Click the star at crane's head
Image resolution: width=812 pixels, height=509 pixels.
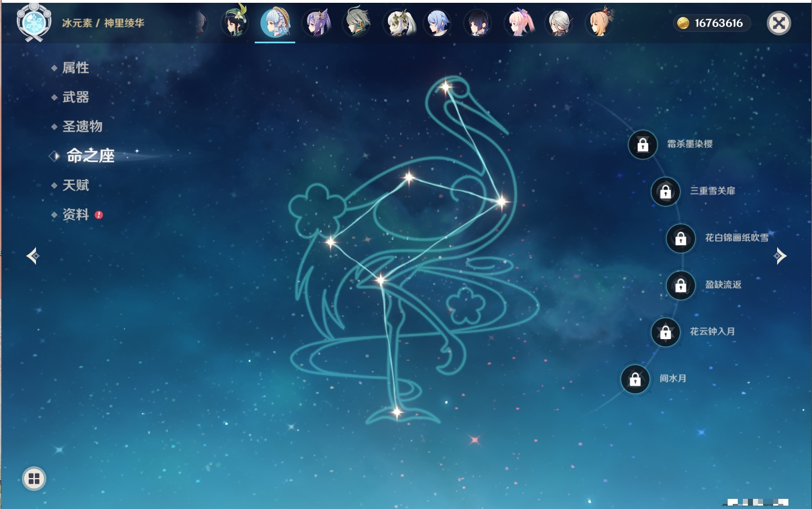pyautogui.click(x=446, y=87)
